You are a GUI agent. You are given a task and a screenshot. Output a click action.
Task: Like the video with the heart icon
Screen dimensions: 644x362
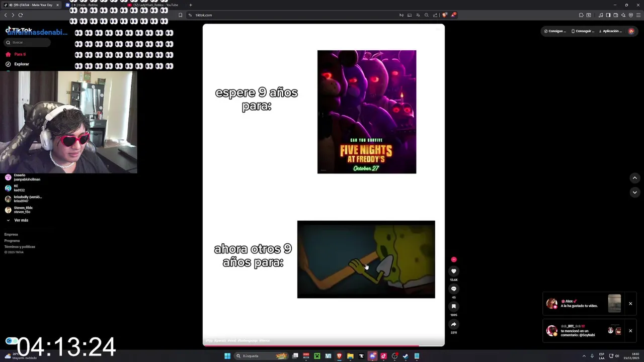point(453,271)
